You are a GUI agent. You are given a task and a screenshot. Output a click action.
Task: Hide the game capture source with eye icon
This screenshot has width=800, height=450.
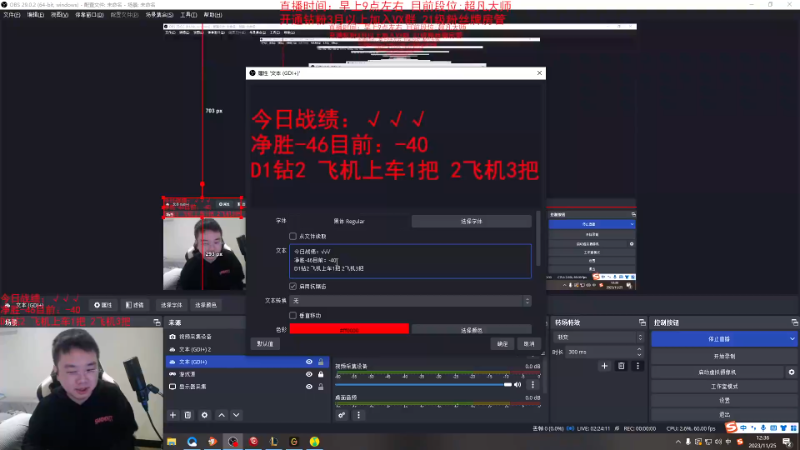pos(309,374)
